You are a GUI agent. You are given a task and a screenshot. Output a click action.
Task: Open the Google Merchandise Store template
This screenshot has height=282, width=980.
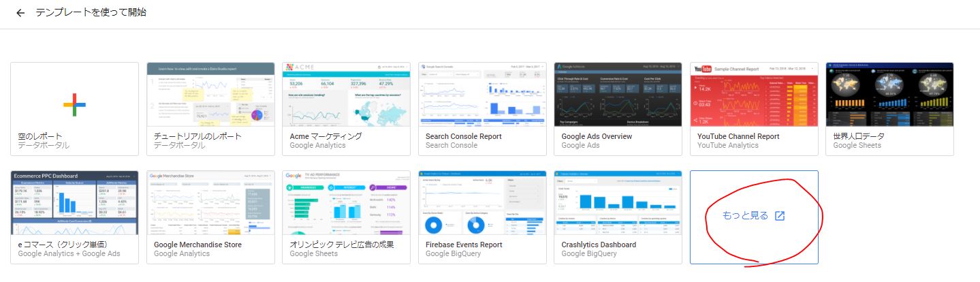(x=210, y=203)
